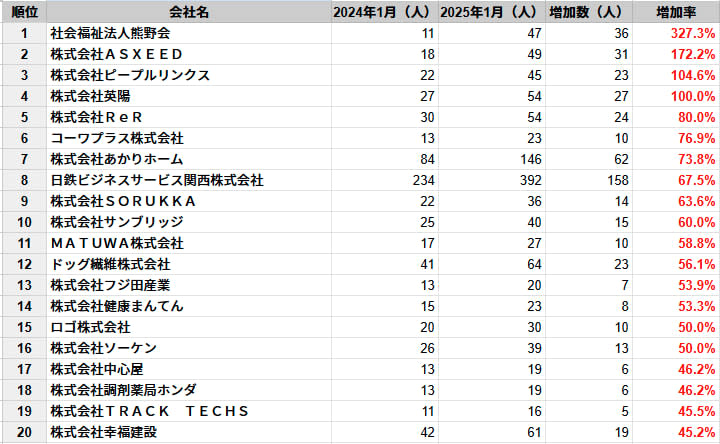The image size is (720, 444).
Task: Click 株式会社調剤薬局ホンダ company cell
Action: tap(124, 390)
